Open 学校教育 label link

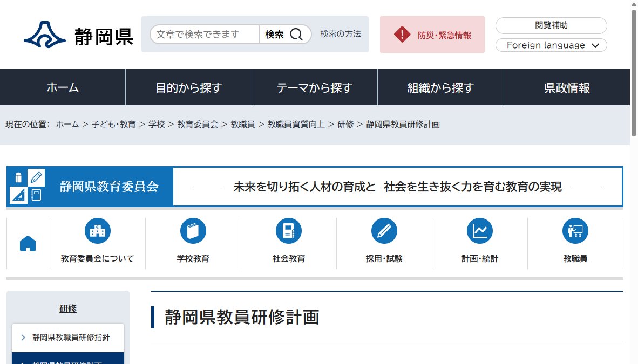coord(193,259)
